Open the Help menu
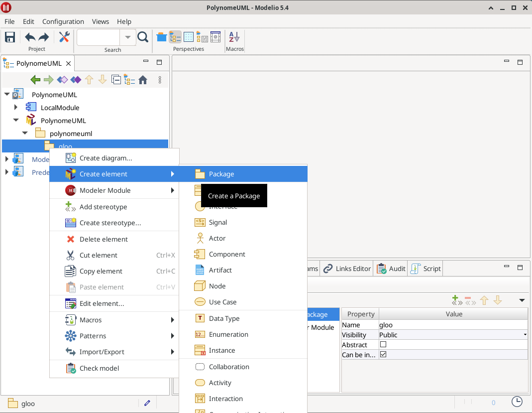This screenshot has width=532, height=413. click(124, 21)
